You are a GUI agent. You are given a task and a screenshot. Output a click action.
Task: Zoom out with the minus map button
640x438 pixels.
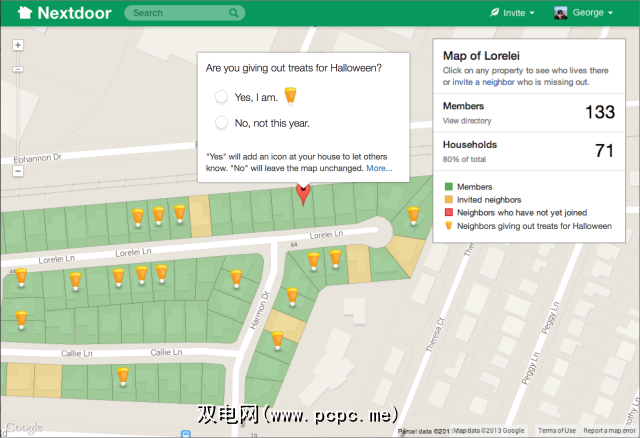point(18,171)
